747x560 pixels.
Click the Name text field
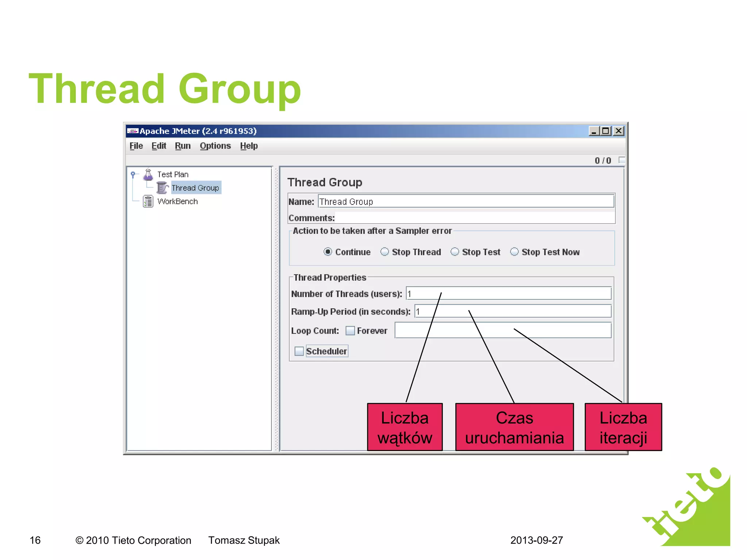coord(466,201)
